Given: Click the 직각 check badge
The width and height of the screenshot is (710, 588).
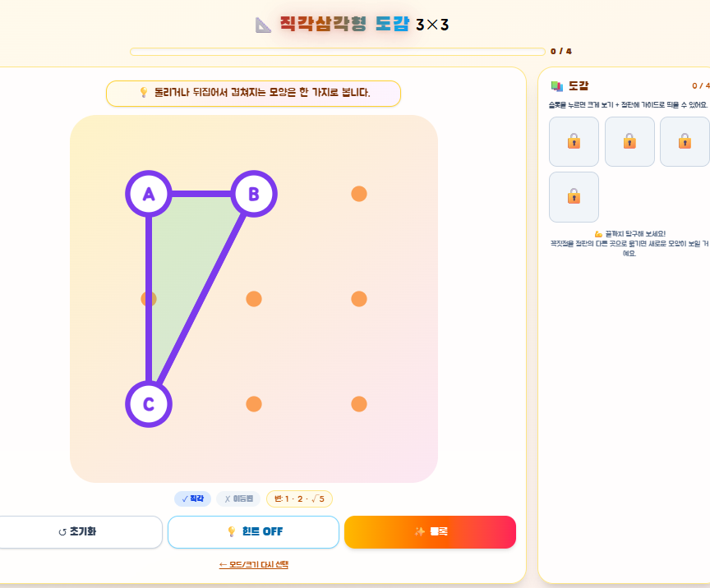Looking at the screenshot, I should (x=192, y=498).
